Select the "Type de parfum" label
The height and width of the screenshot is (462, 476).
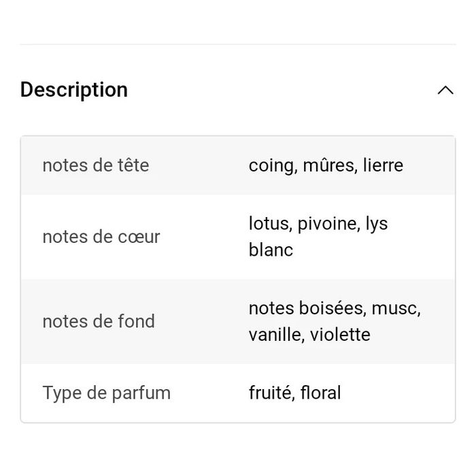click(x=107, y=393)
